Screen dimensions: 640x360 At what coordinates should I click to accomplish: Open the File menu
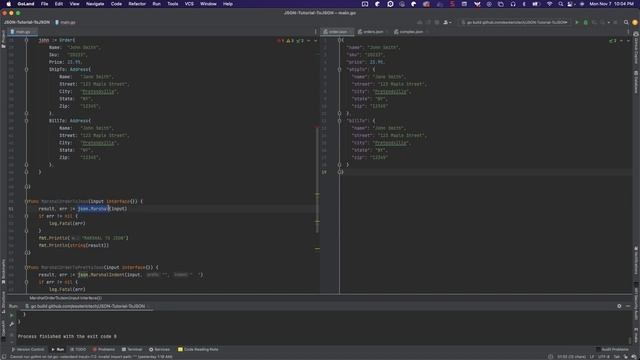44,4
